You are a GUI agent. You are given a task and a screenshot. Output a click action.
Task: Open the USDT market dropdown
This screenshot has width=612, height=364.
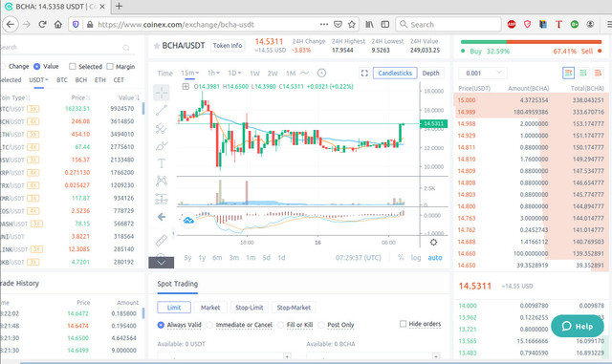tap(38, 80)
